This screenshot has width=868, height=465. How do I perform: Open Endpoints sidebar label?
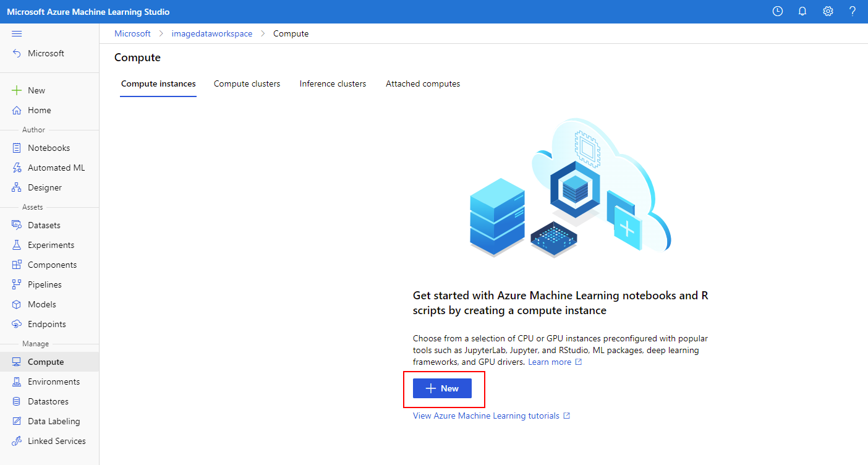coord(47,324)
